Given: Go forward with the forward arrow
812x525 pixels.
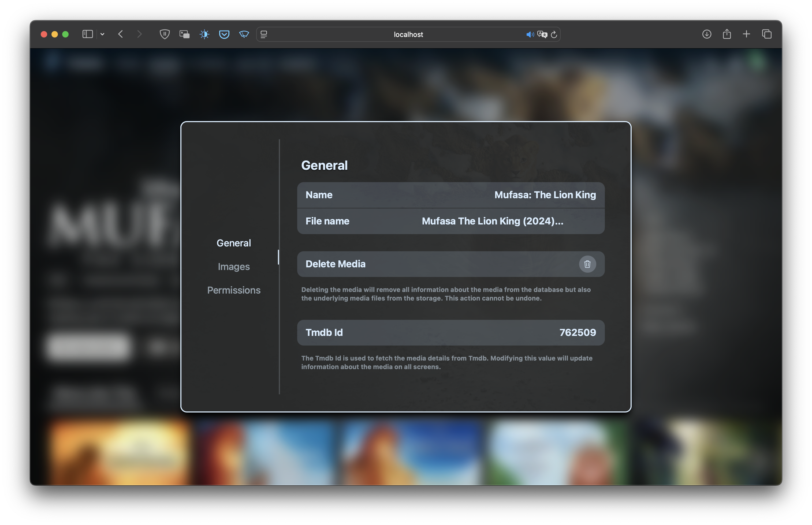Looking at the screenshot, I should pyautogui.click(x=139, y=34).
